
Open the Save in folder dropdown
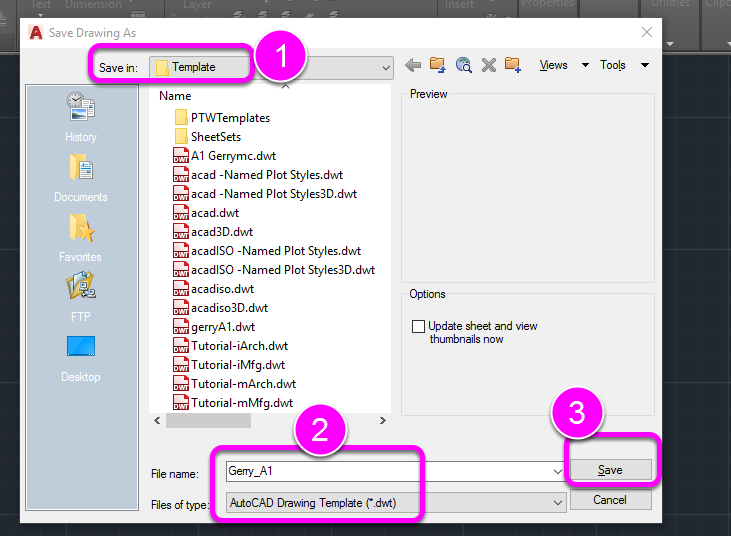[386, 68]
